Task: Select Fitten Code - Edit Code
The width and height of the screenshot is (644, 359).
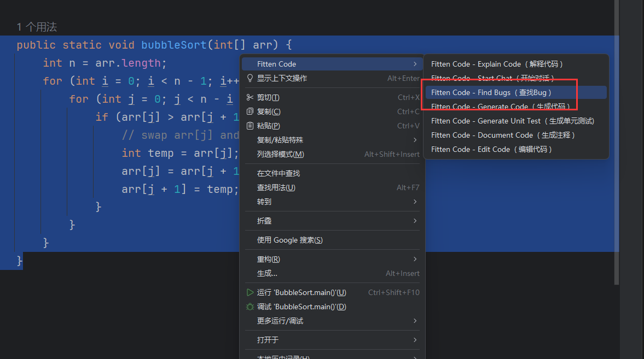Action: (491, 149)
